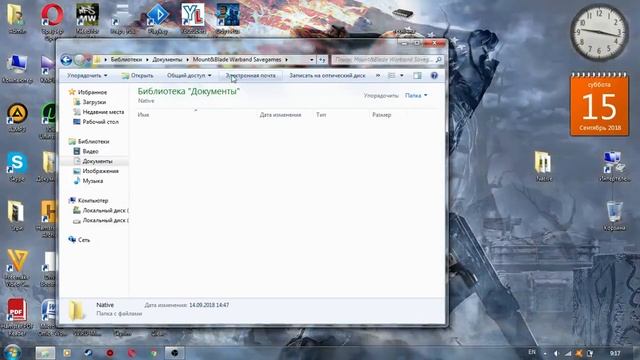Click the red circle taskbar icon

click(110, 353)
